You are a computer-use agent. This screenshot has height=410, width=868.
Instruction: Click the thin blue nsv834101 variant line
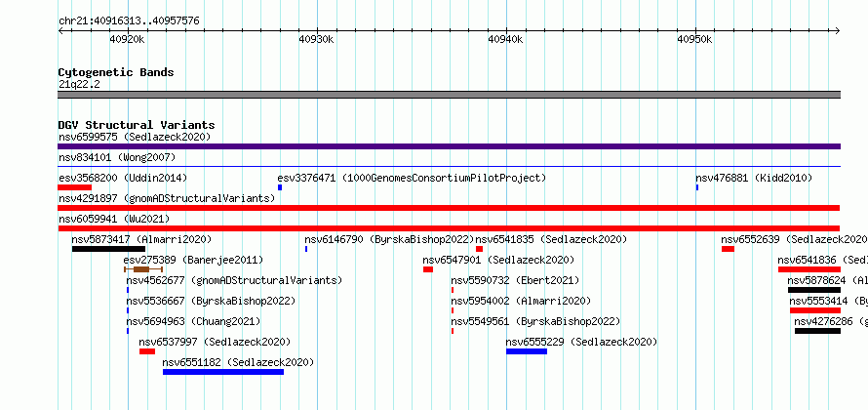coord(449,166)
